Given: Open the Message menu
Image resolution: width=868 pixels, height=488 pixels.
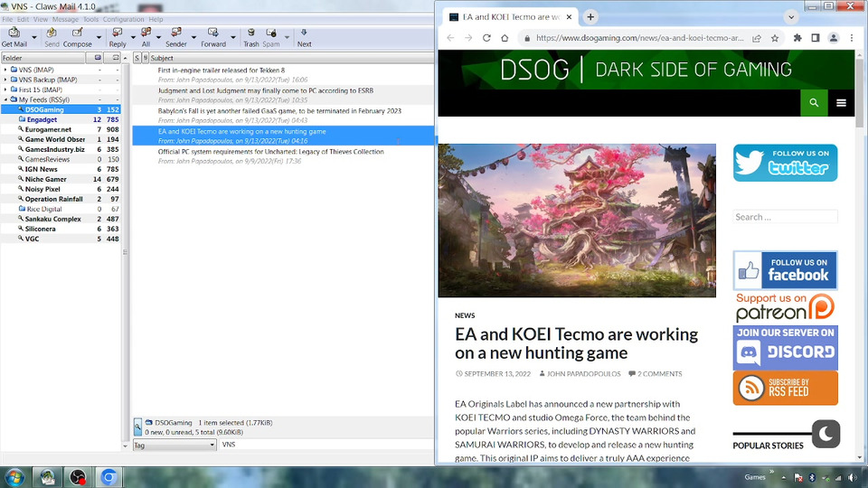Looking at the screenshot, I should [x=65, y=19].
